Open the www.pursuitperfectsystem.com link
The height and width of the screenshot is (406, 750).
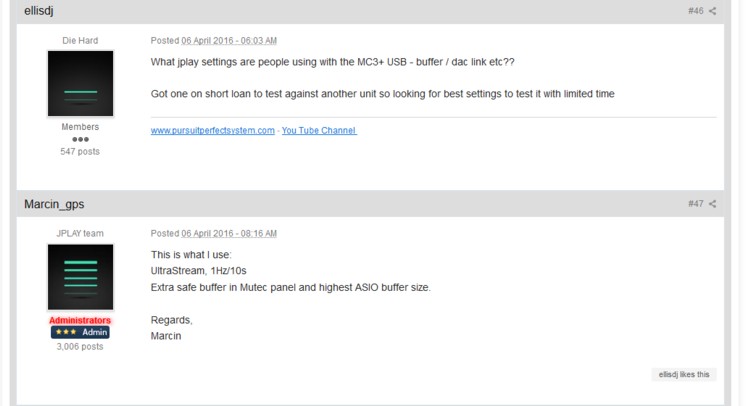pos(212,130)
